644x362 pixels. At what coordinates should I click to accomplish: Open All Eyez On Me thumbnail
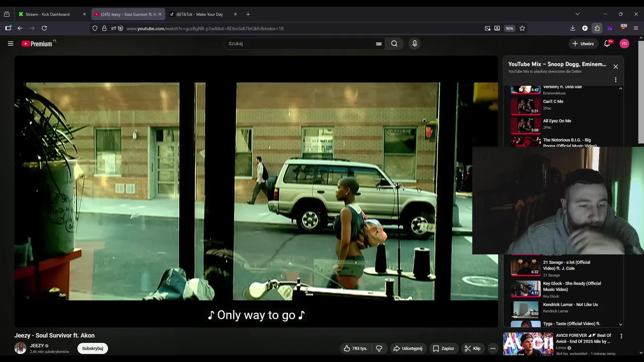click(x=525, y=125)
